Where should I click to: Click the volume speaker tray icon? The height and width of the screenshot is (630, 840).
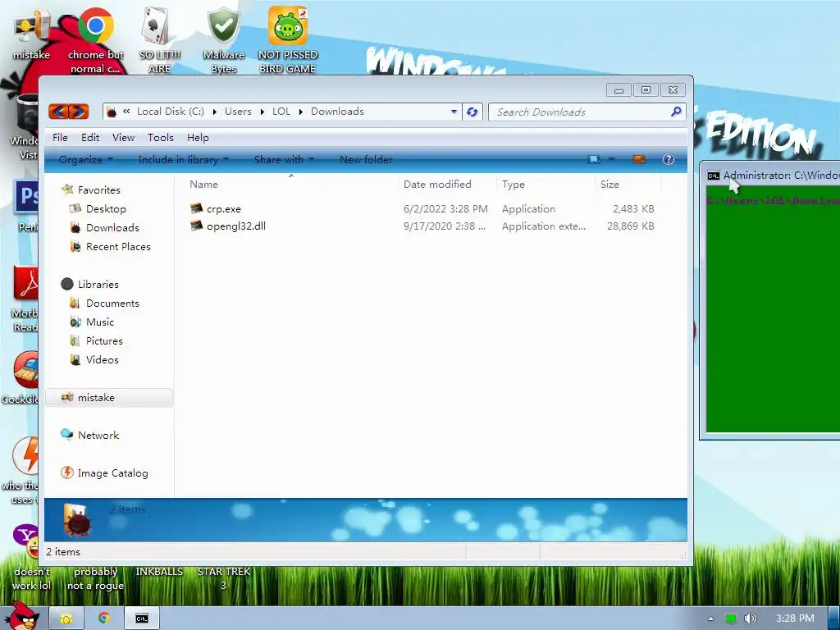pos(750,619)
